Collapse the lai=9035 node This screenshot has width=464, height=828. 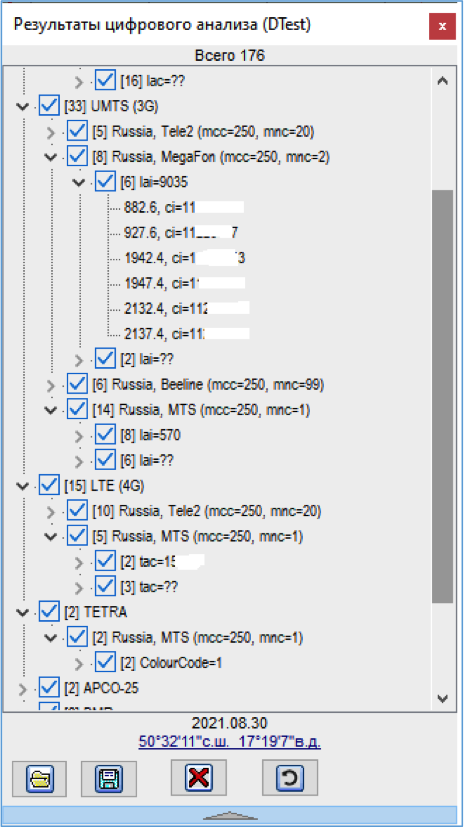point(79,182)
